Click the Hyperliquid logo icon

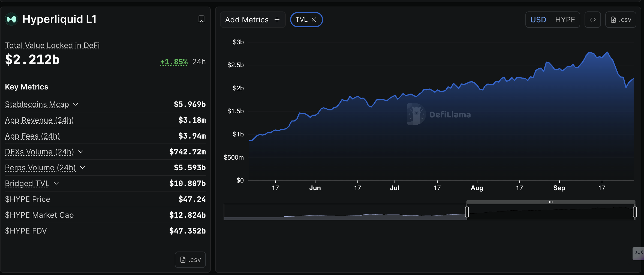pos(11,19)
